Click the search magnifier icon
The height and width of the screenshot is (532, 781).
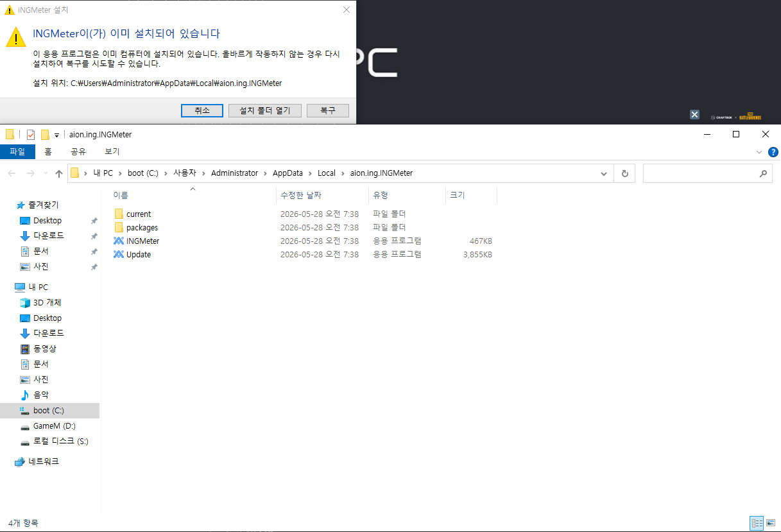coord(762,173)
